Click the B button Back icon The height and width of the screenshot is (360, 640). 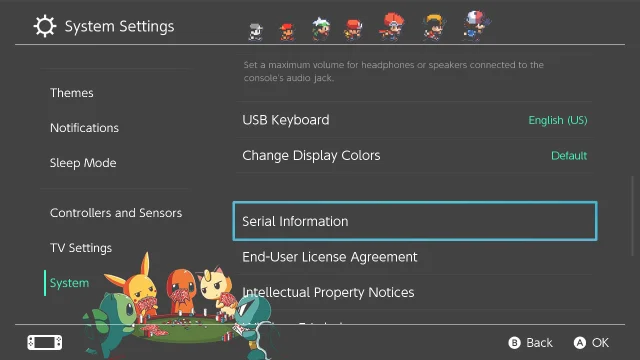point(514,343)
